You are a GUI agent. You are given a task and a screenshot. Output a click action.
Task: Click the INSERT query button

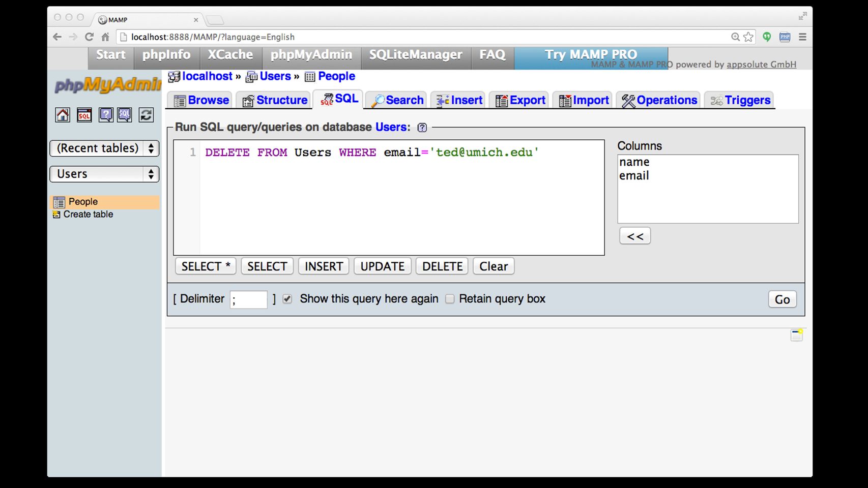[x=324, y=266]
